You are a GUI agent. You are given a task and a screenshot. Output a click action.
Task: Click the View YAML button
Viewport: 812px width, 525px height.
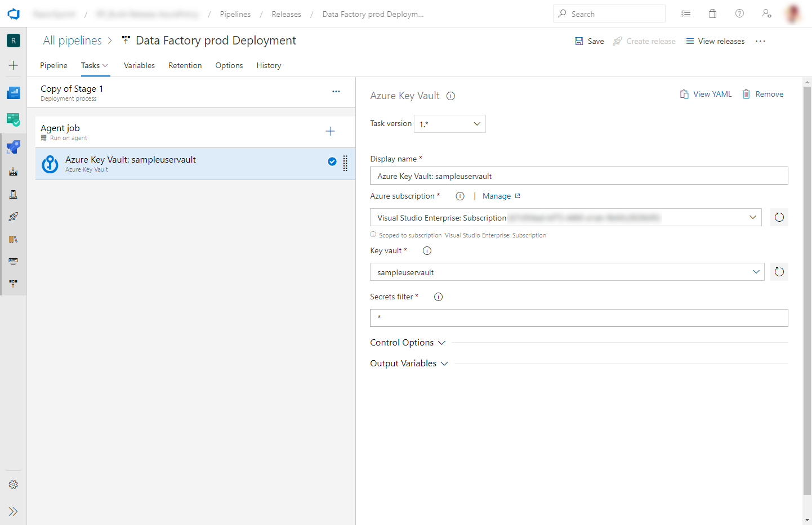click(x=706, y=94)
